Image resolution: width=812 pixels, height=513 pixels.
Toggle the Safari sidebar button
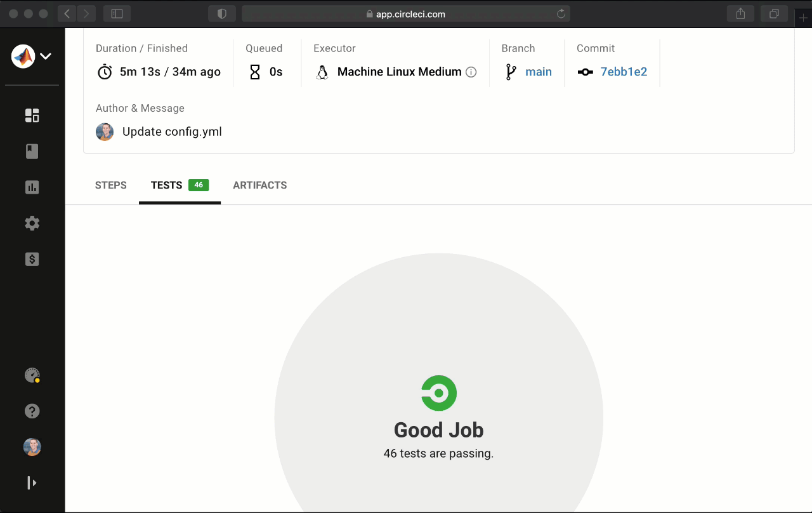pos(117,13)
